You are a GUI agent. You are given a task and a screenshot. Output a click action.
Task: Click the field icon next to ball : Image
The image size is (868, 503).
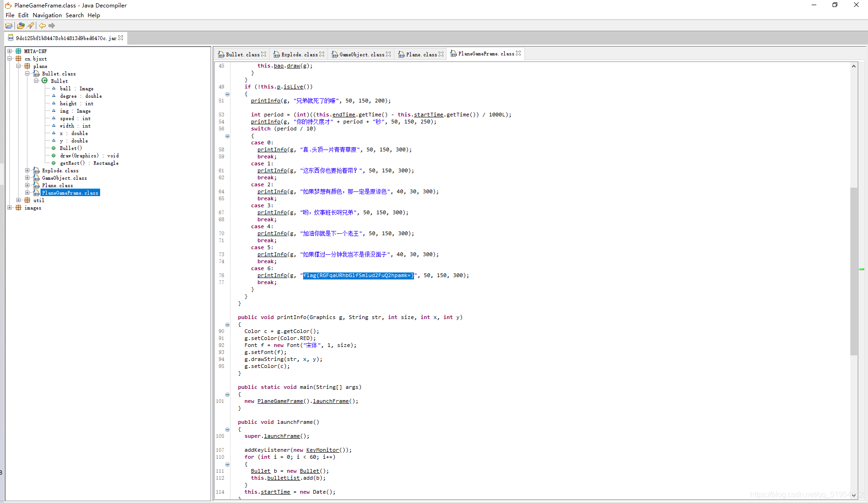click(x=54, y=88)
